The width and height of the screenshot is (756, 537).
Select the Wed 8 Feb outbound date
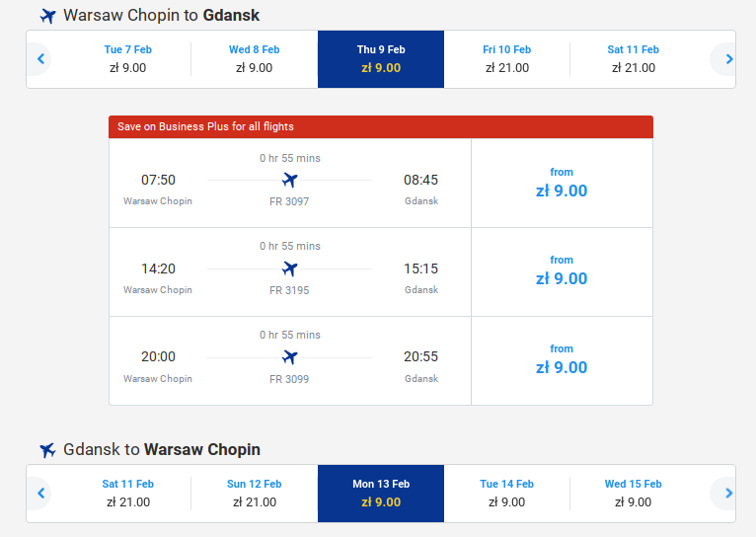tap(254, 59)
